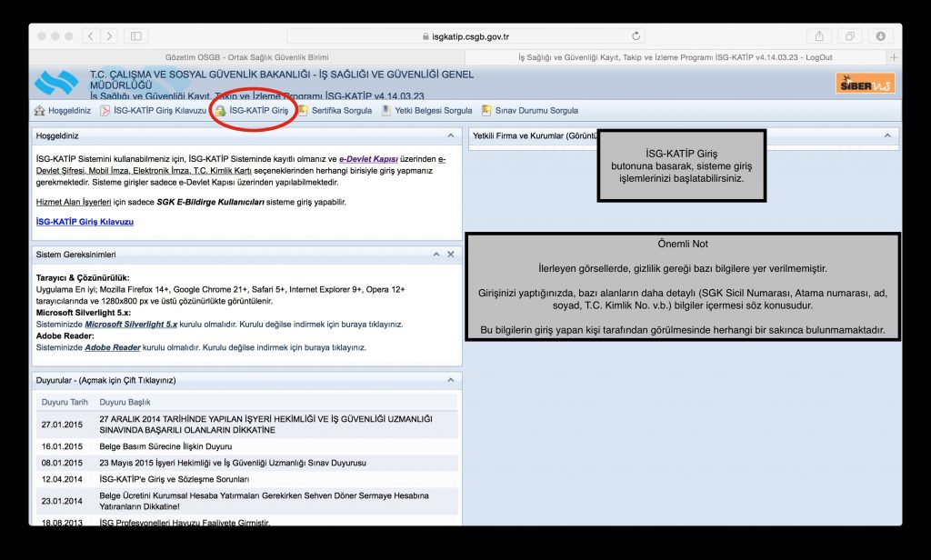Image resolution: width=931 pixels, height=560 pixels.
Task: Click date cell 08.01.2015
Action: coord(62,464)
